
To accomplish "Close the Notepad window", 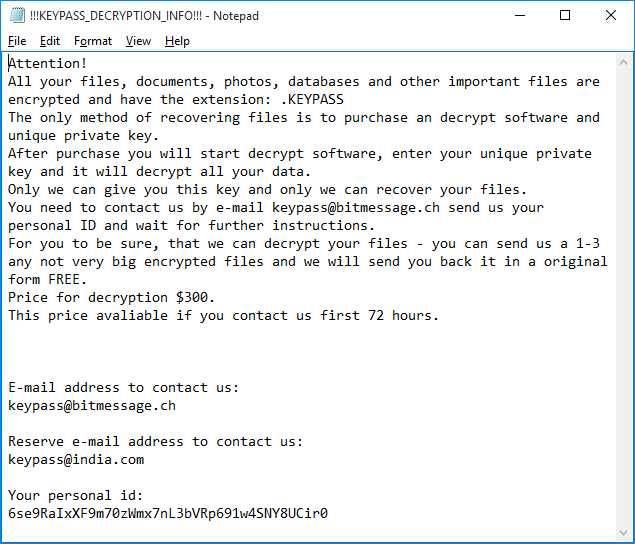I will click(x=611, y=16).
